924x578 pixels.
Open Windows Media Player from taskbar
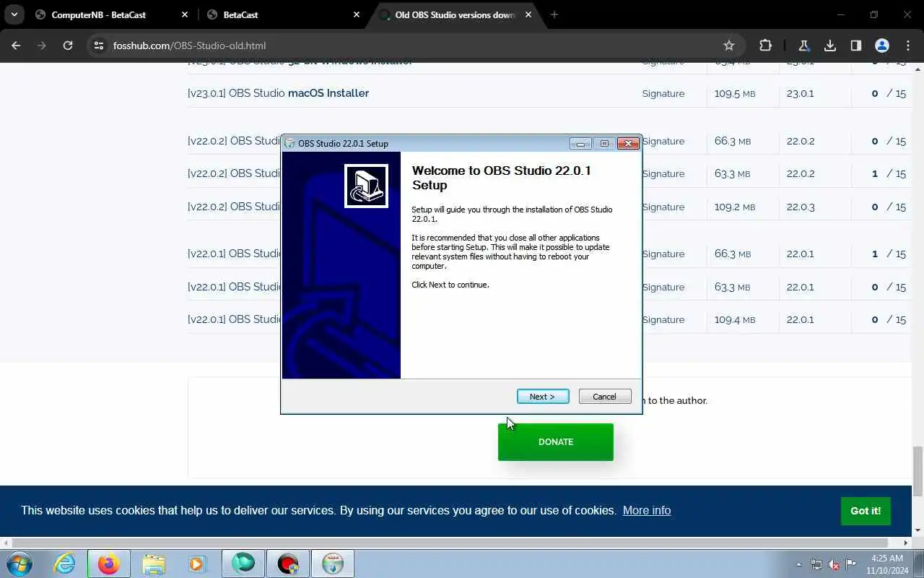click(x=197, y=564)
